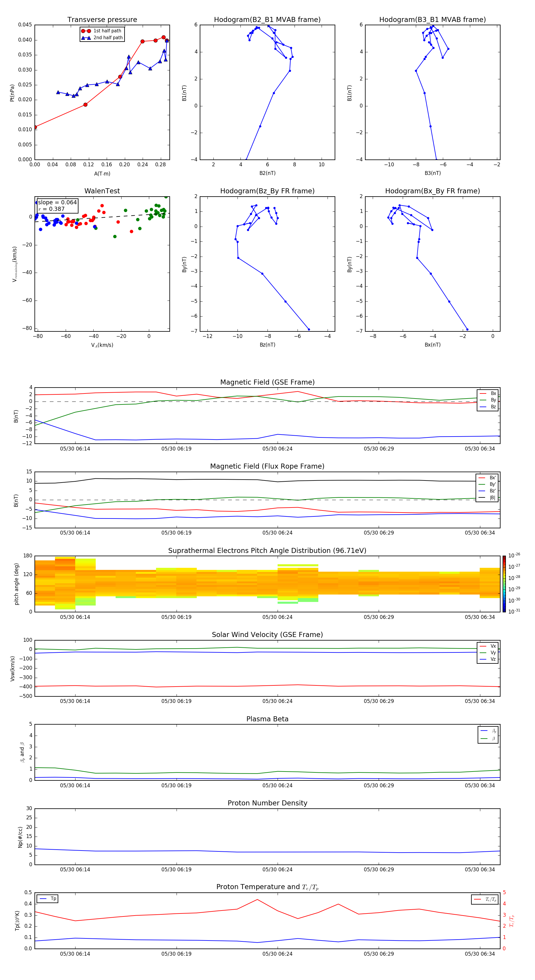This screenshot has height=980, width=535.
Task: Click the Magnetic Field (GSE Frame) title
Action: point(267,382)
